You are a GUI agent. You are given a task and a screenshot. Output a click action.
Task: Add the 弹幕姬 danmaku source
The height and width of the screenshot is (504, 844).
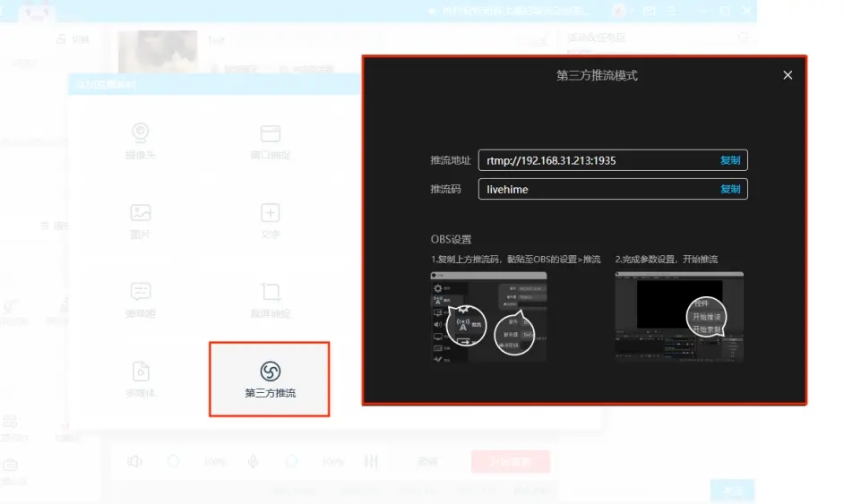141,300
